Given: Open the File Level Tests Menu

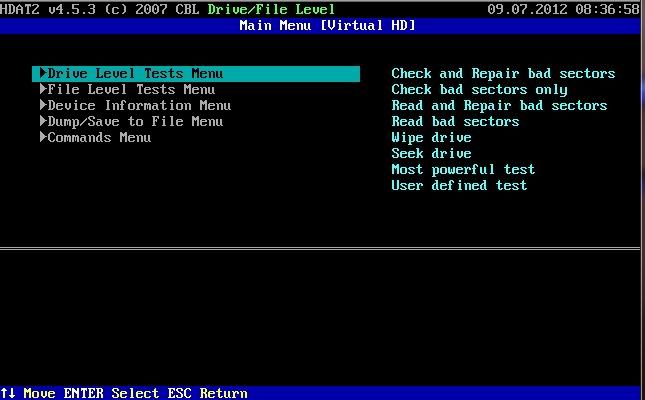Looking at the screenshot, I should point(127,89).
